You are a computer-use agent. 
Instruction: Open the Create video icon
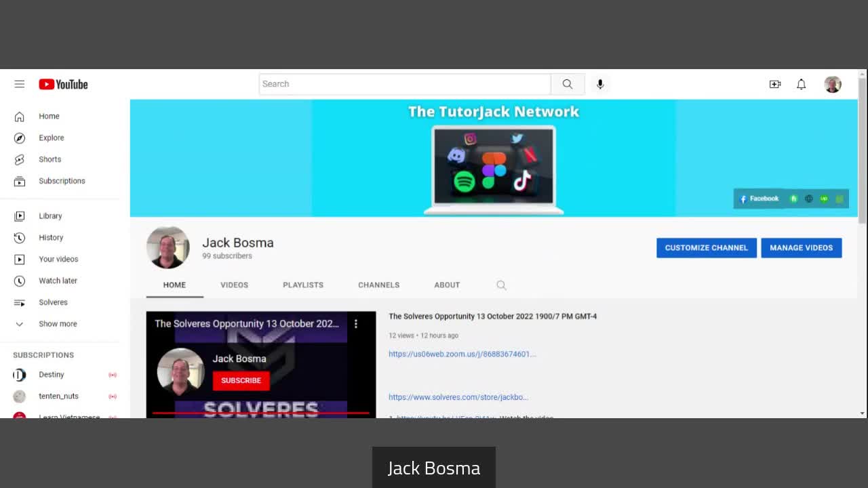click(x=775, y=84)
